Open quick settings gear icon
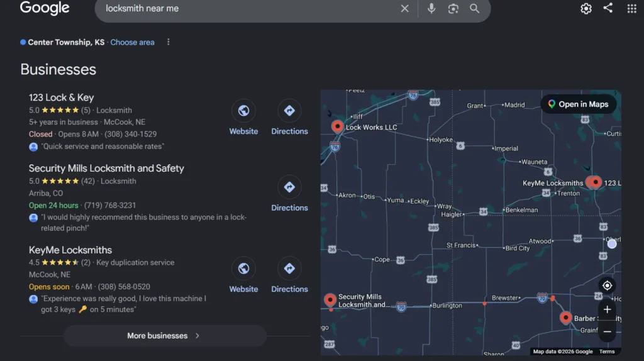This screenshot has width=644, height=361. tap(586, 8)
